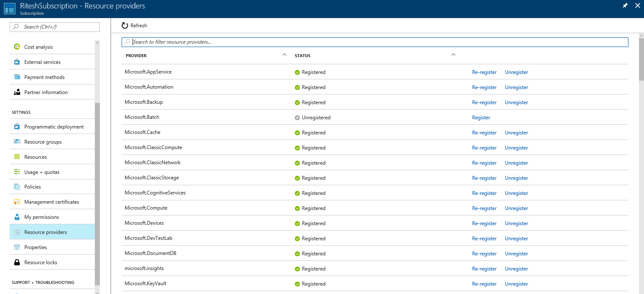Click the Refresh button label
The width and height of the screenshot is (644, 294).
coord(138,26)
